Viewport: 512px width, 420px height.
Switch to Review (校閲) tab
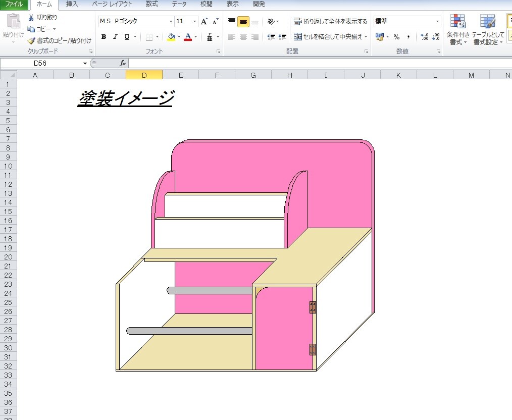[x=207, y=4]
